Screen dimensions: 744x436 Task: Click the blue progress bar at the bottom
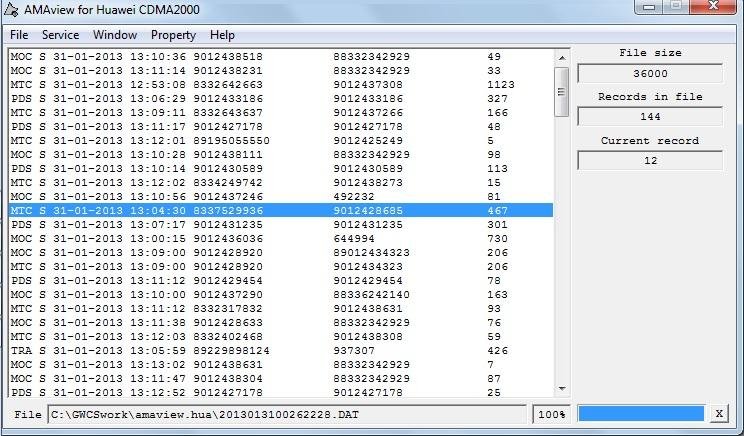click(641, 413)
